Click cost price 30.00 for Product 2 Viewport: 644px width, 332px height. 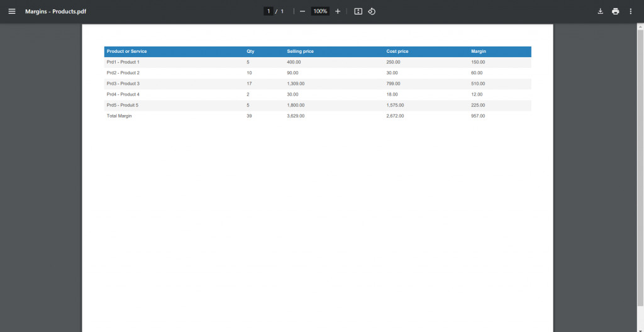click(x=392, y=73)
